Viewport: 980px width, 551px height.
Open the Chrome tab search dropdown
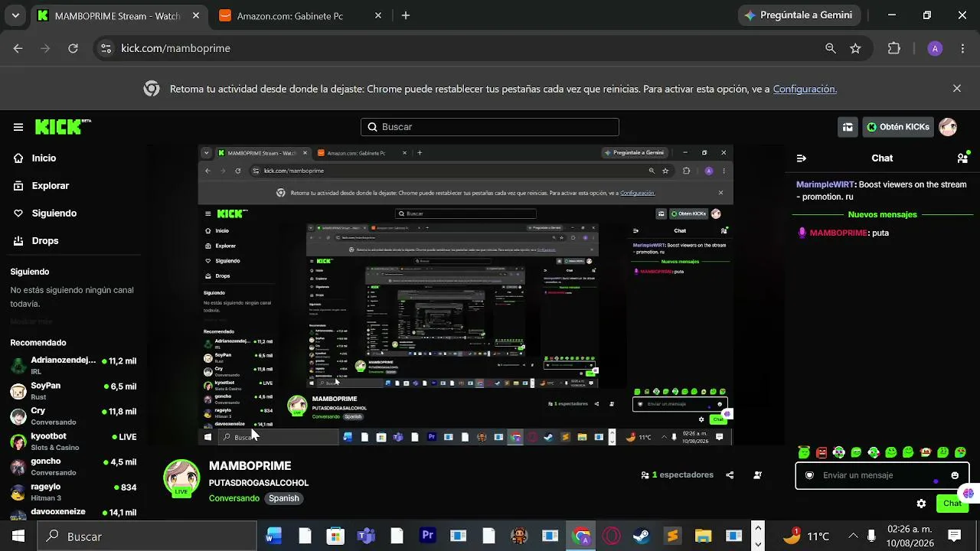pyautogui.click(x=15, y=15)
